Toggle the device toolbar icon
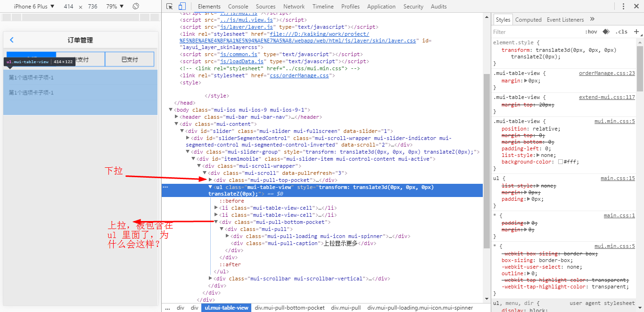This screenshot has height=312, width=644. click(182, 7)
